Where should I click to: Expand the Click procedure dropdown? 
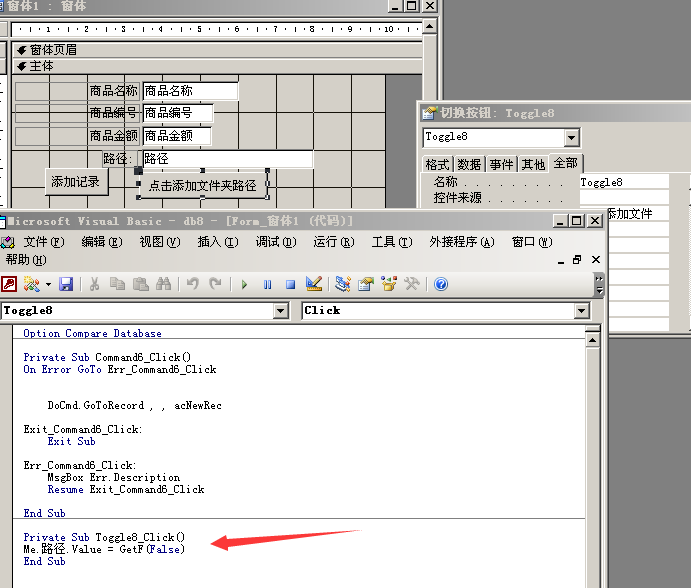tap(582, 311)
